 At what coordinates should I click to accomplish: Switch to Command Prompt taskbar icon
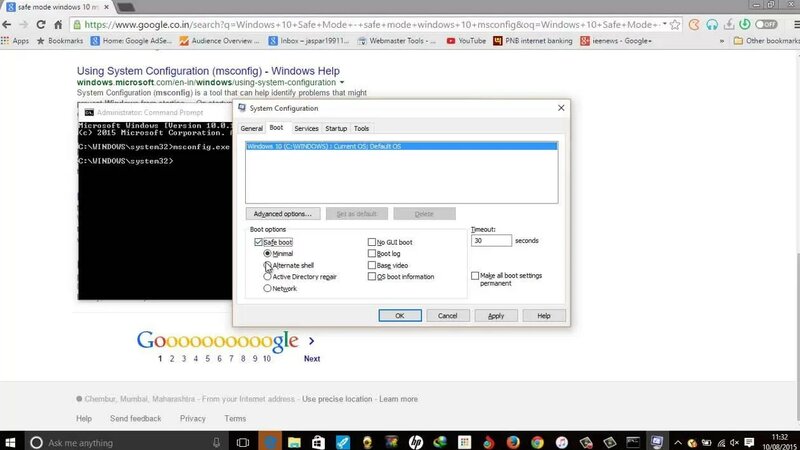tap(633, 442)
